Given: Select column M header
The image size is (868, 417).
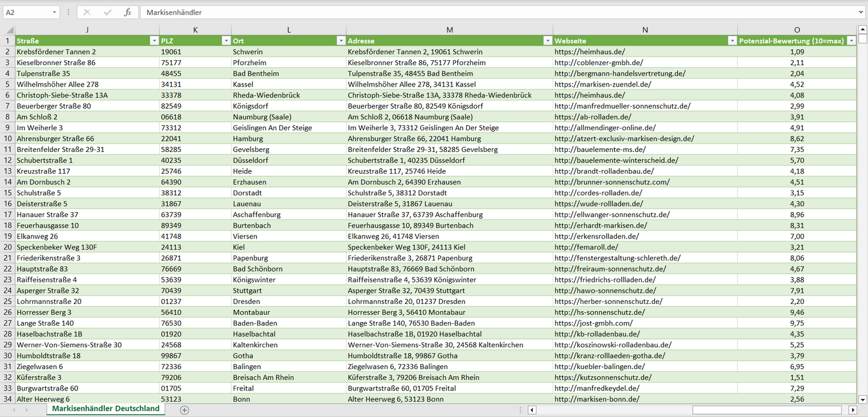Looking at the screenshot, I should (x=449, y=29).
